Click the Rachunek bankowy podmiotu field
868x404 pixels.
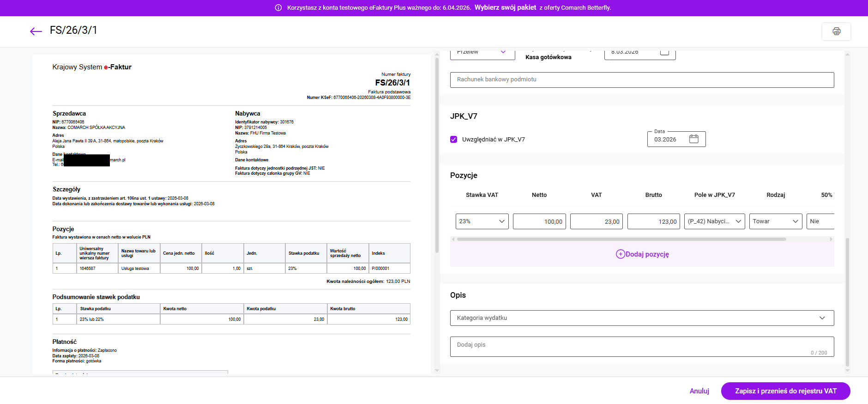(642, 80)
